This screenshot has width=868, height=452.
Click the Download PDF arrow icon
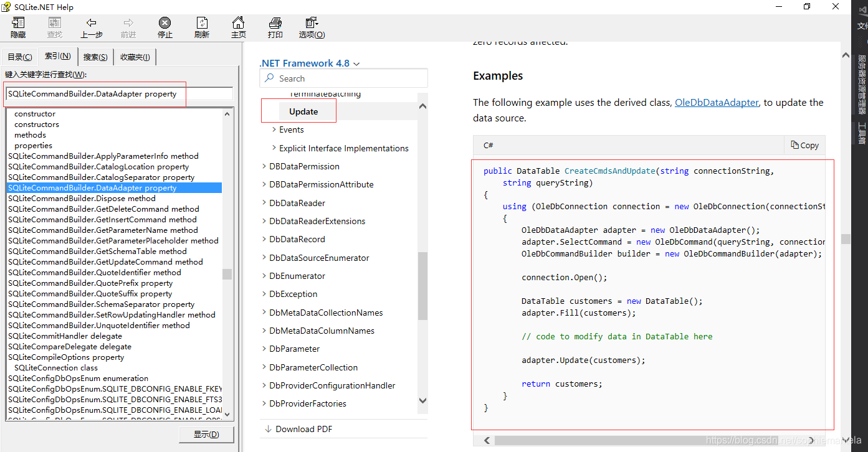click(269, 429)
